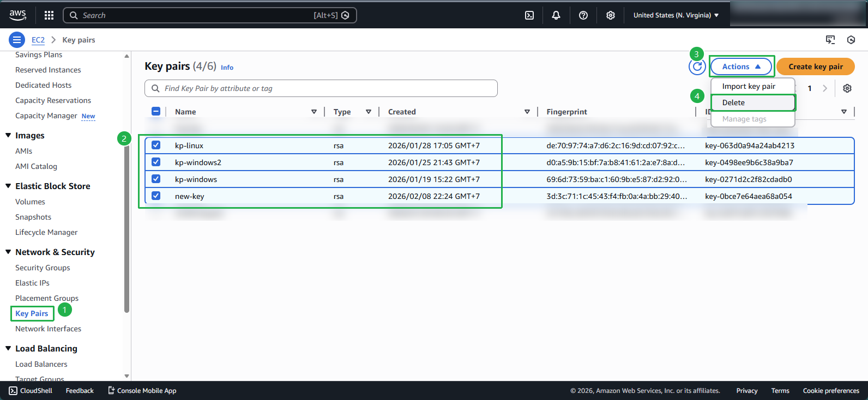Open the help question mark icon

point(583,15)
